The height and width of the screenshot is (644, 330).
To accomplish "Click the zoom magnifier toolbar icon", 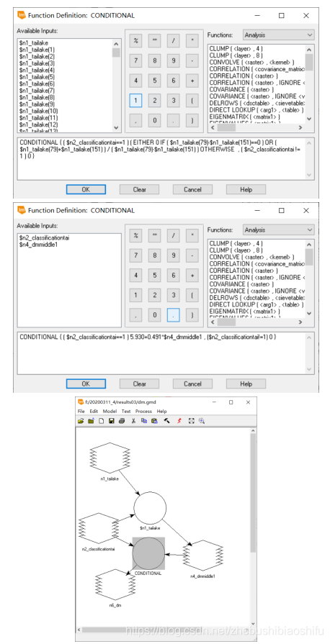I will (202, 421).
